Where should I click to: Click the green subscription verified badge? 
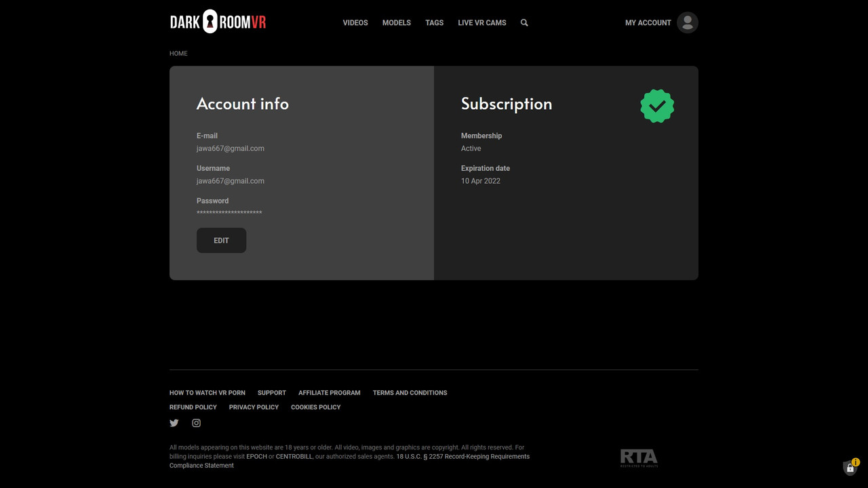[656, 106]
